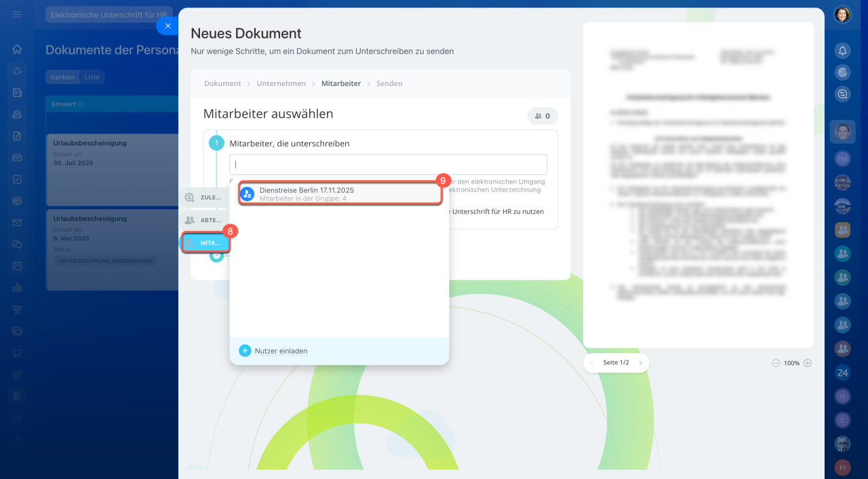Switch to Kanban view in background page

point(62,77)
